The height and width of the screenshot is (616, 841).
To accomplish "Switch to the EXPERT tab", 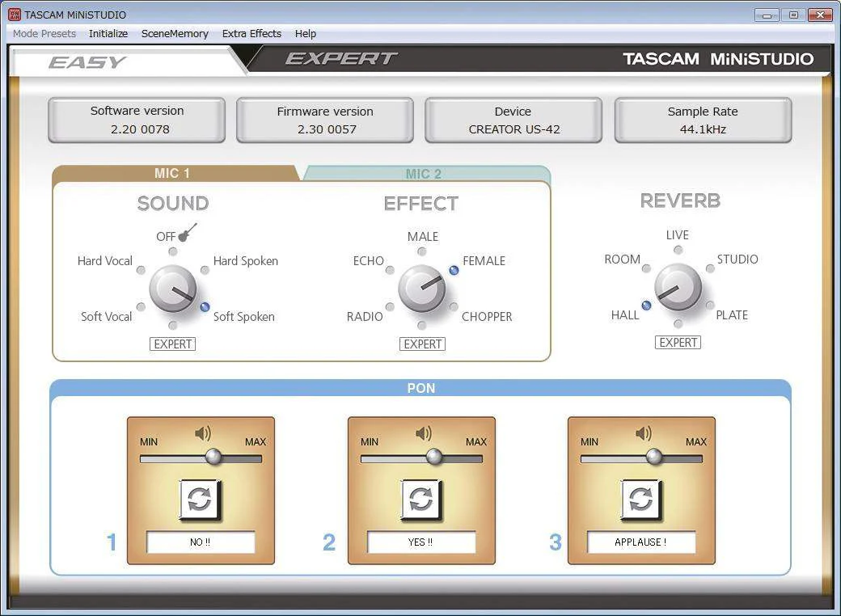I will coord(341,58).
